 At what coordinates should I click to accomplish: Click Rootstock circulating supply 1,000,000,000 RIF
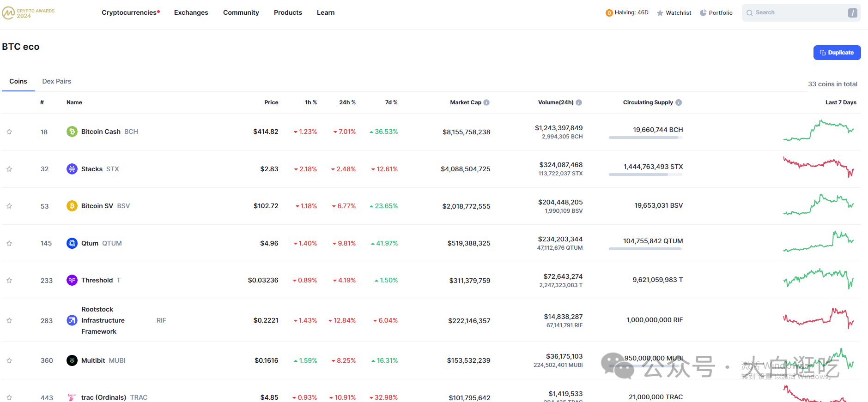coord(655,320)
